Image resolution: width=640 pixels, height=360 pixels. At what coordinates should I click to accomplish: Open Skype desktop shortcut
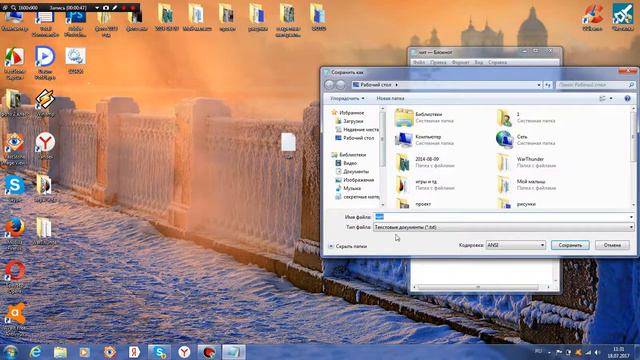[x=14, y=189]
